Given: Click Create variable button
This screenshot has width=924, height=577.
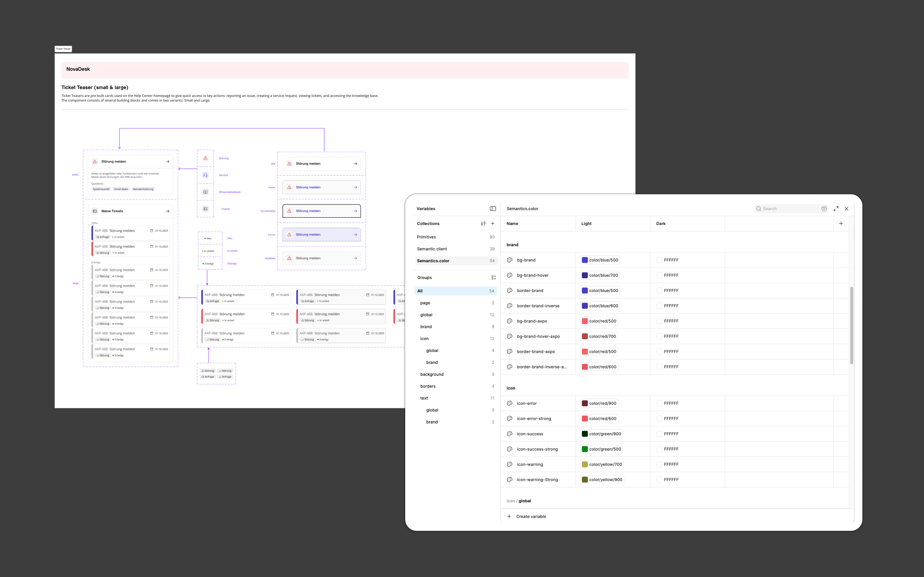Looking at the screenshot, I should 527,516.
